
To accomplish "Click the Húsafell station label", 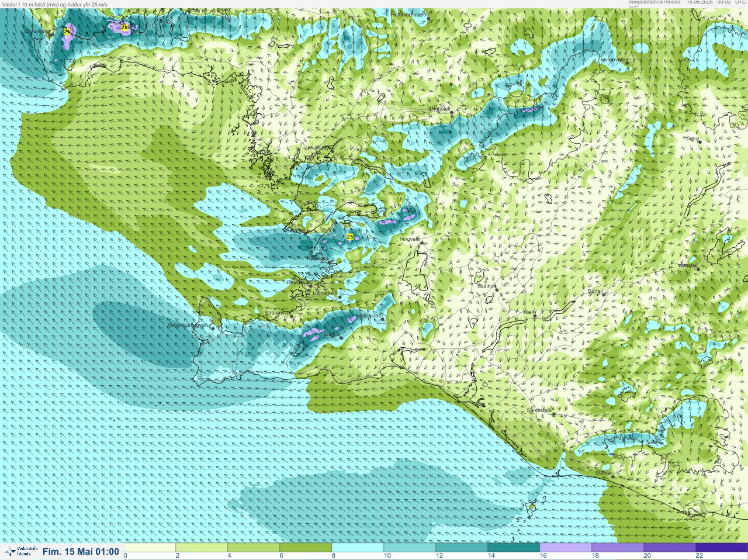I will pyautogui.click(x=440, y=109).
